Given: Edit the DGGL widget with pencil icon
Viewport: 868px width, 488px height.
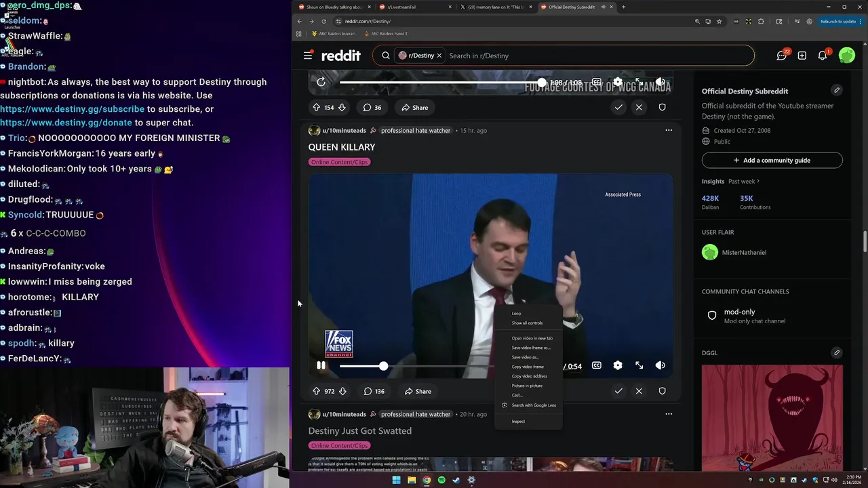Looking at the screenshot, I should pyautogui.click(x=837, y=353).
